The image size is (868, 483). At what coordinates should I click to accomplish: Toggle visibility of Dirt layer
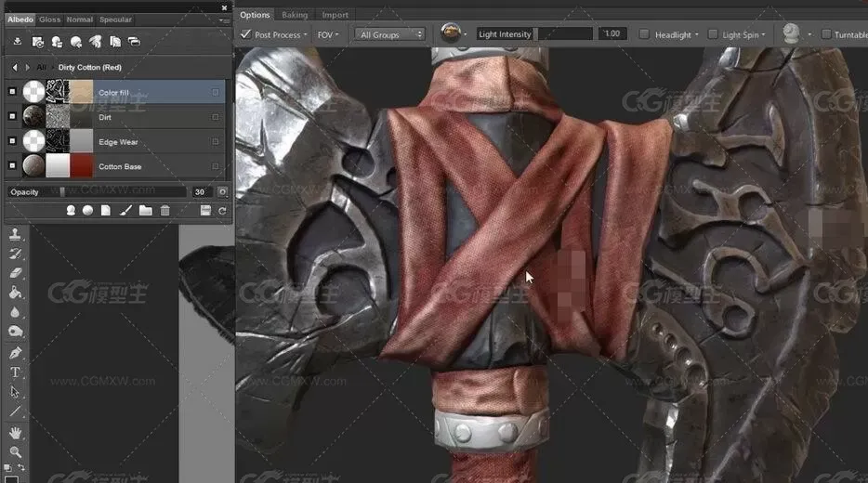click(12, 116)
